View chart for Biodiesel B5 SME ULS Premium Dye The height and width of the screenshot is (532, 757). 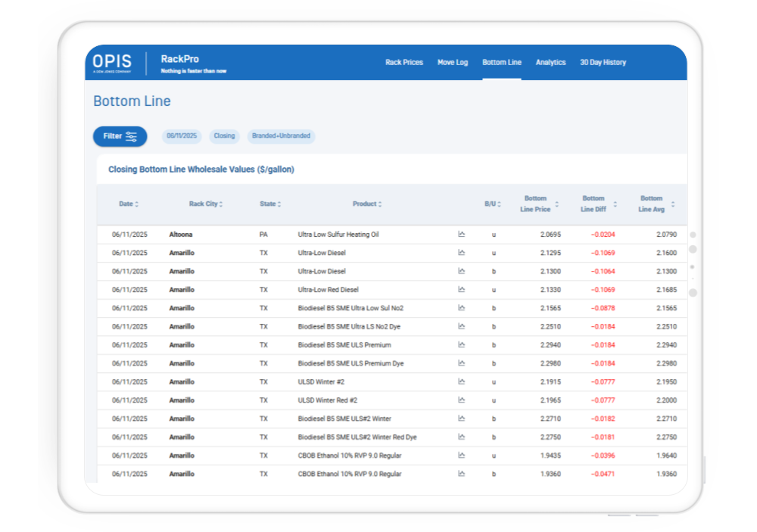(462, 363)
